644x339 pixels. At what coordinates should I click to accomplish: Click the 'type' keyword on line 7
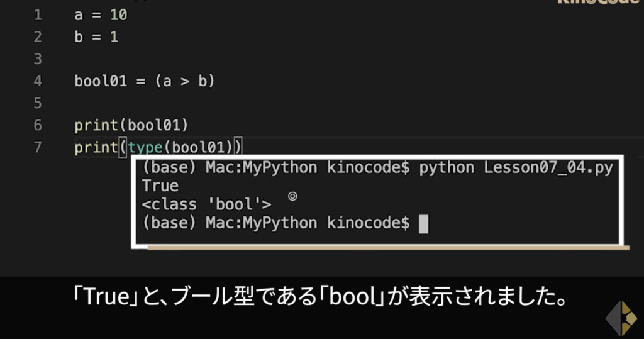tap(145, 148)
